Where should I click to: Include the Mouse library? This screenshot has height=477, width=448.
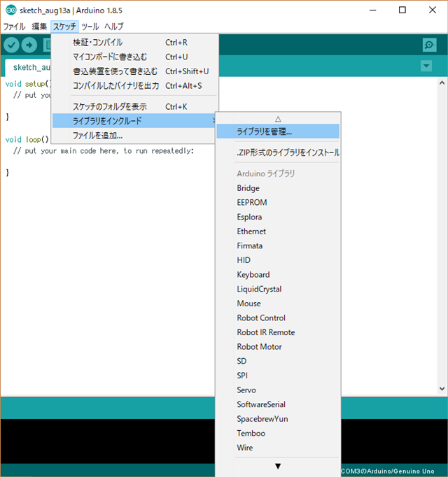pyautogui.click(x=278, y=304)
